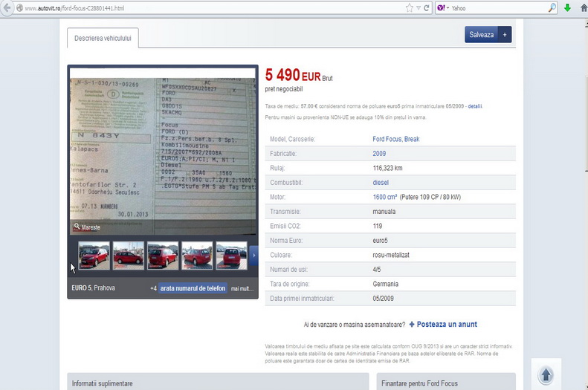Open the 'Posteaza un anunt' link
The image size is (588, 390).
[x=443, y=325]
